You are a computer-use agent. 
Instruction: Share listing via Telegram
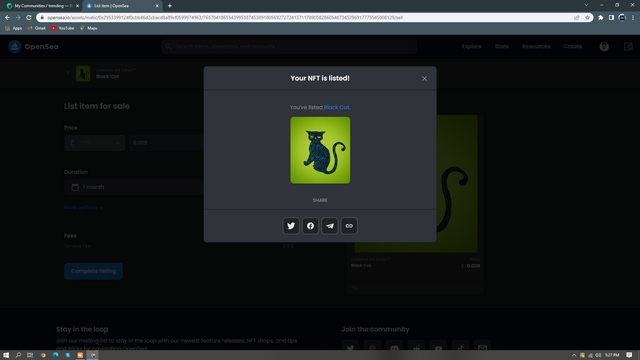pos(329,226)
